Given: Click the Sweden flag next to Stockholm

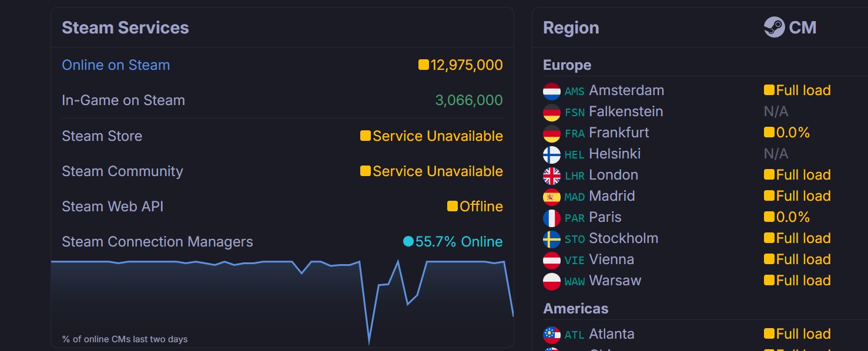Looking at the screenshot, I should click(x=552, y=239).
